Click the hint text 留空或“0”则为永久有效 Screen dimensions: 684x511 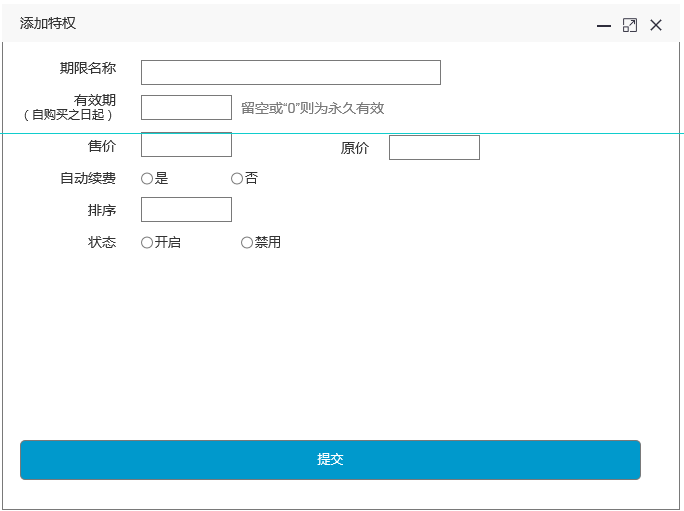coord(313,108)
